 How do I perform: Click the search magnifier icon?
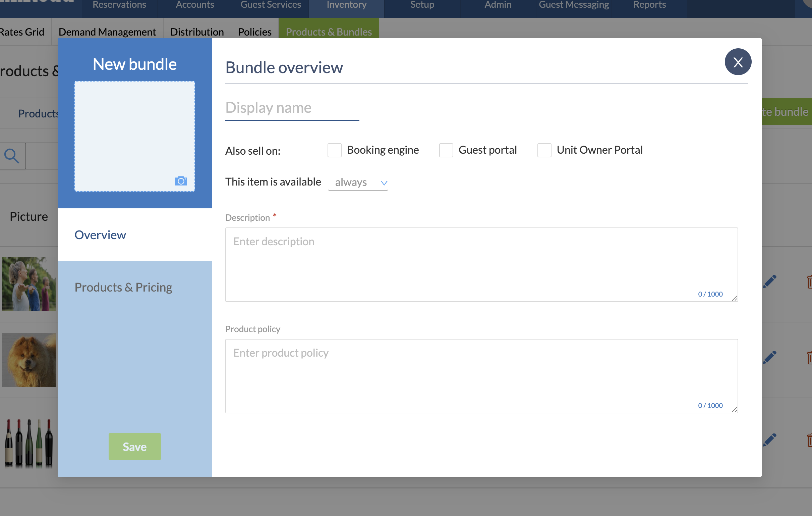click(12, 156)
